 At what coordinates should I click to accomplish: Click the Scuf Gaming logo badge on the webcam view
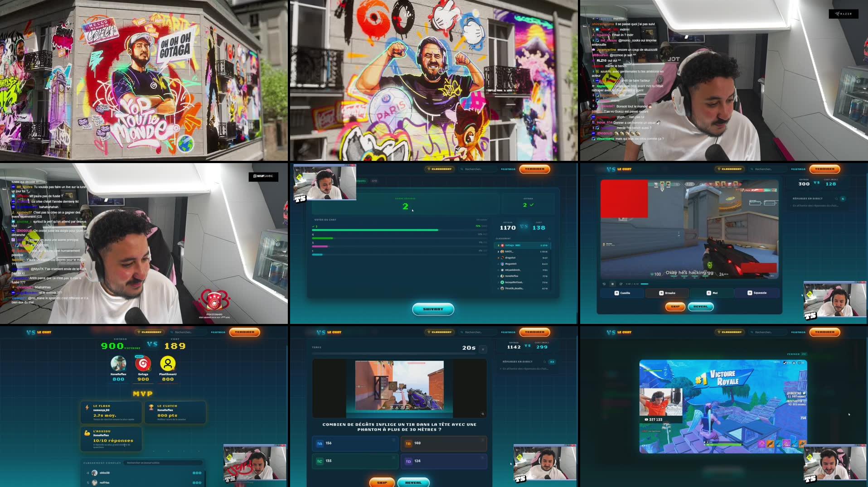[x=263, y=176]
